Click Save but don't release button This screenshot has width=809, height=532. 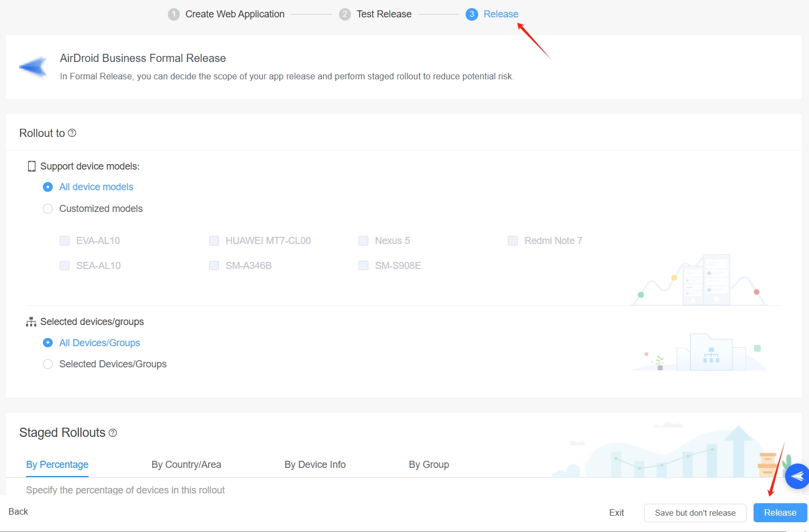pyautogui.click(x=695, y=513)
